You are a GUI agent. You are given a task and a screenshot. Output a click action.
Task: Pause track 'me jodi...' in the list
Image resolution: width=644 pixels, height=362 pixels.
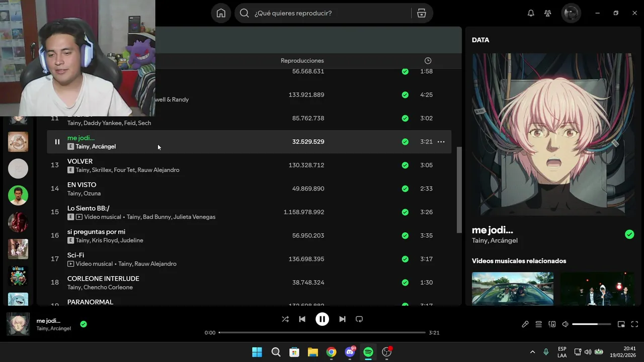pos(57,142)
